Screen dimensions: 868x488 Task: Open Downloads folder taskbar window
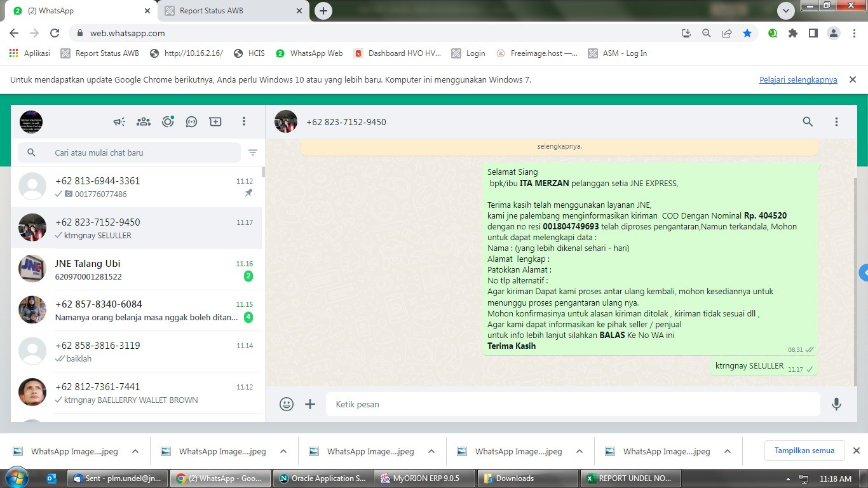[x=528, y=478]
